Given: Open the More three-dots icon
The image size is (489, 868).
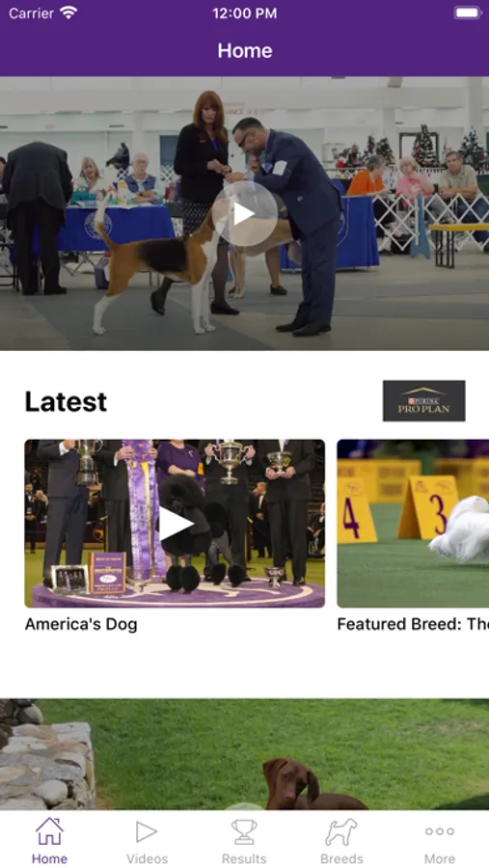Looking at the screenshot, I should click(x=440, y=831).
